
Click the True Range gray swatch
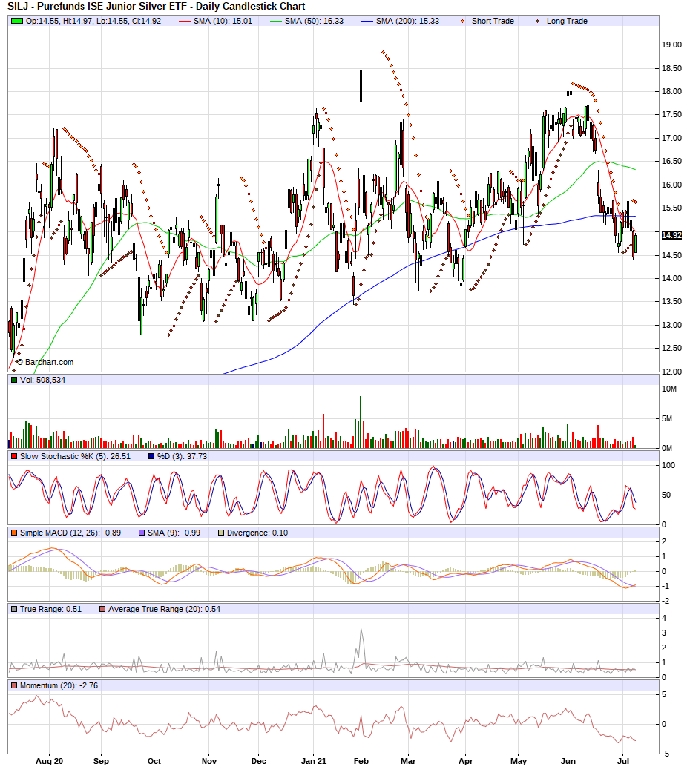click(14, 610)
